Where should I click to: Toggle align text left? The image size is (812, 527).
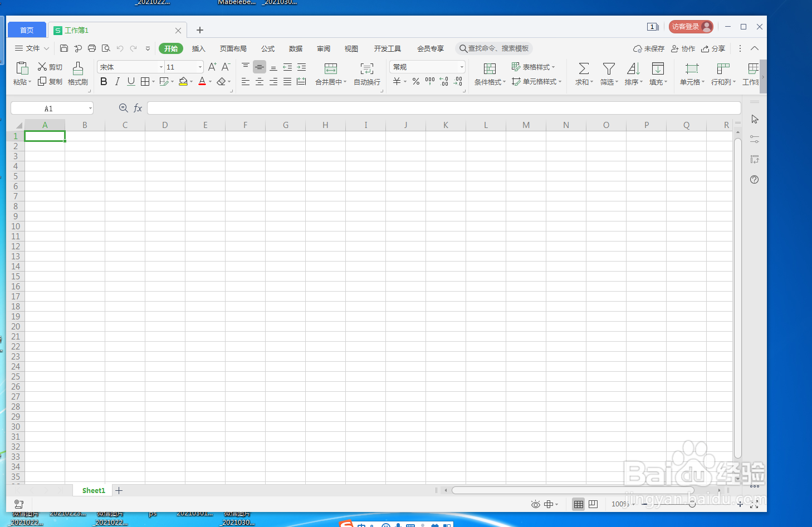[246, 81]
